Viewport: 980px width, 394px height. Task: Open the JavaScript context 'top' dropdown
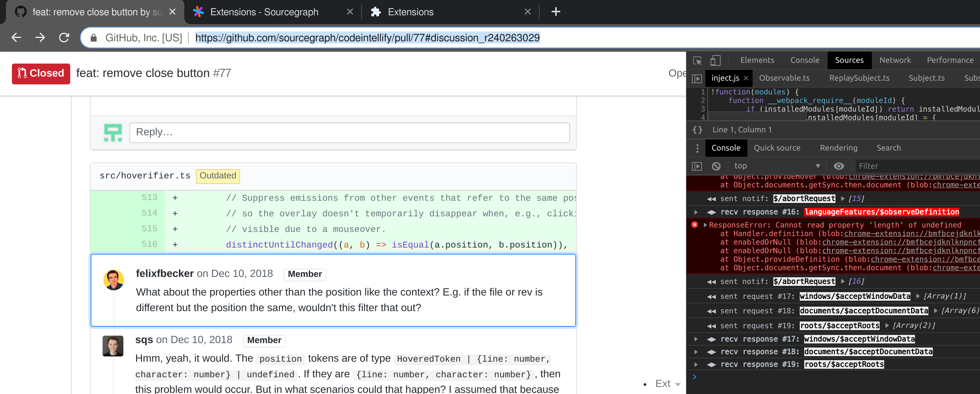click(777, 166)
